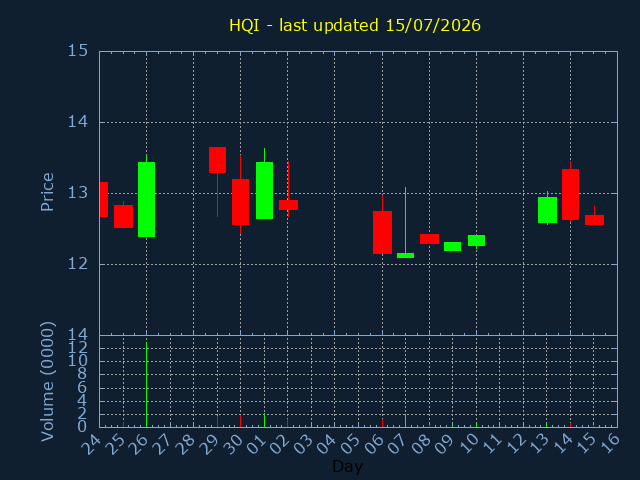Select the price axis value 15

[78, 51]
